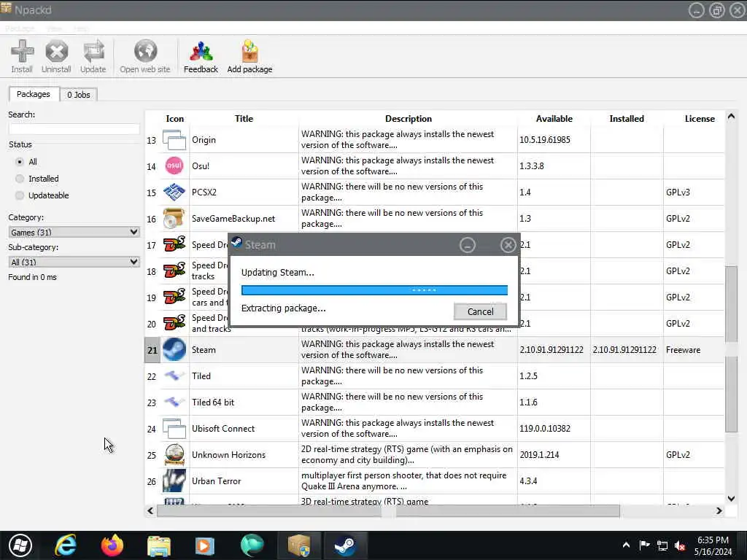Click the horizontal scrollbar thumb
This screenshot has width=747, height=560.
(388, 511)
